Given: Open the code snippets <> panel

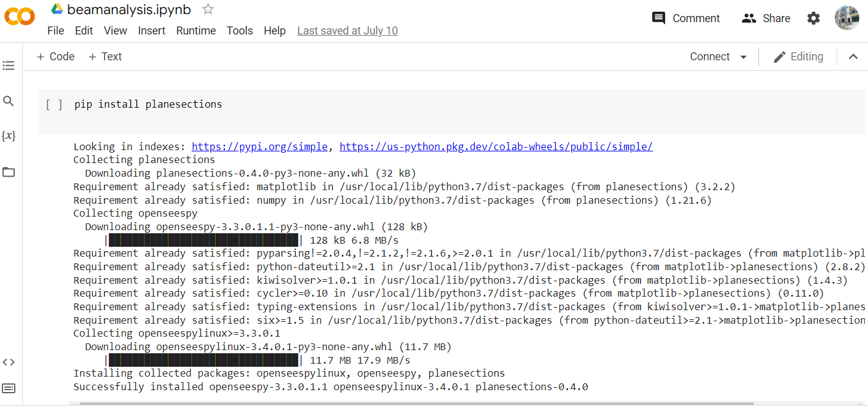Looking at the screenshot, I should (x=9, y=362).
